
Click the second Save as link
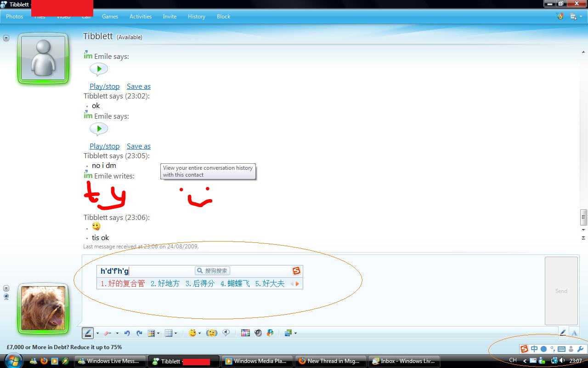pyautogui.click(x=138, y=146)
